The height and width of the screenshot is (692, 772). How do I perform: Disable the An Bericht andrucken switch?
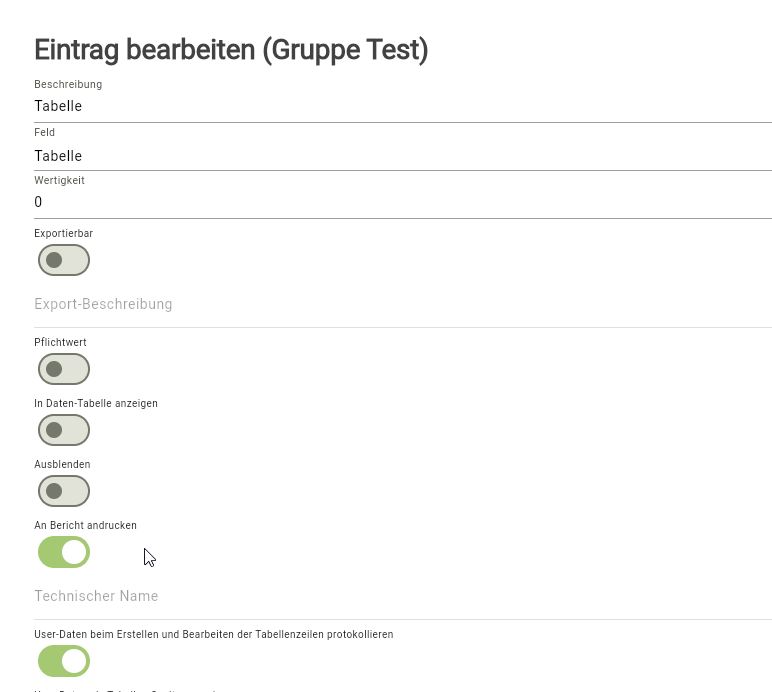point(64,552)
